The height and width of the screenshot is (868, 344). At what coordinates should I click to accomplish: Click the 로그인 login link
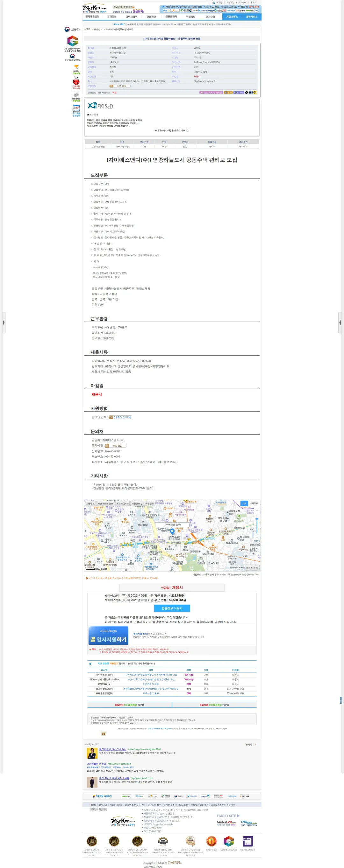pyautogui.click(x=219, y=2)
